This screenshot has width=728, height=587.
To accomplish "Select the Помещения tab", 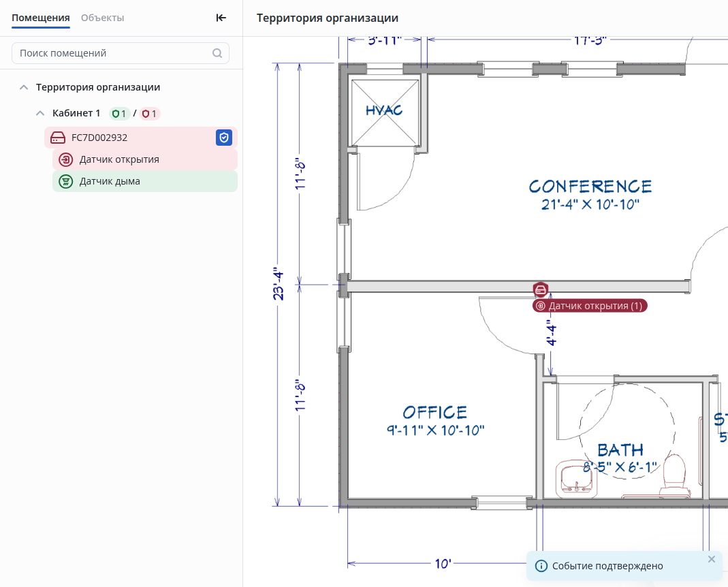I will [x=41, y=18].
